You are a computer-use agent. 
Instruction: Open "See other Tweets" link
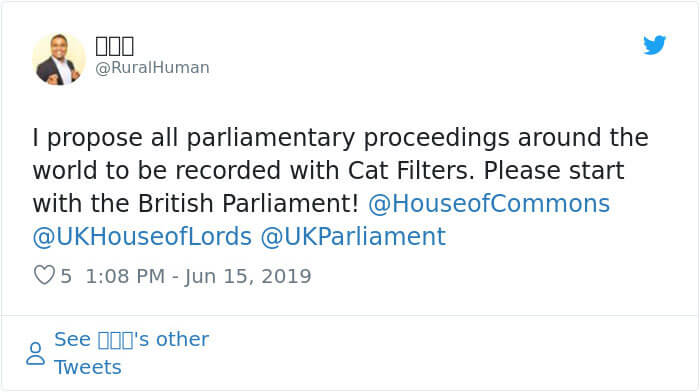(x=132, y=353)
